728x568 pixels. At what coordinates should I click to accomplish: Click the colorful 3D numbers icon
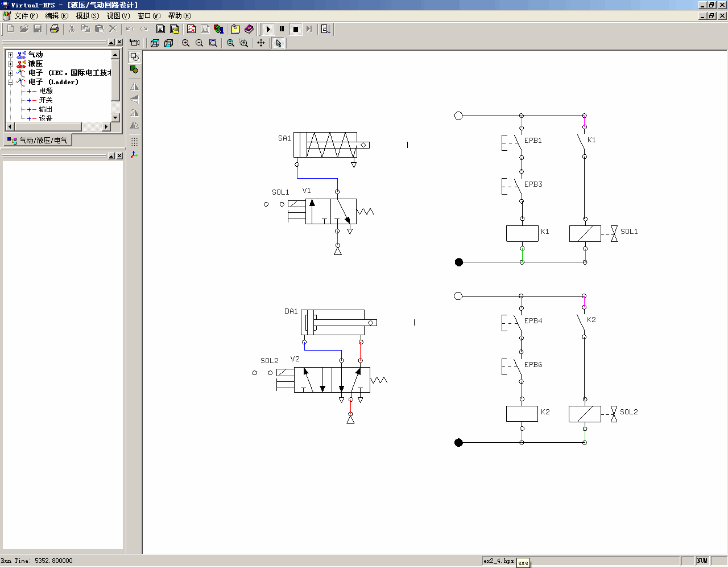(x=218, y=29)
